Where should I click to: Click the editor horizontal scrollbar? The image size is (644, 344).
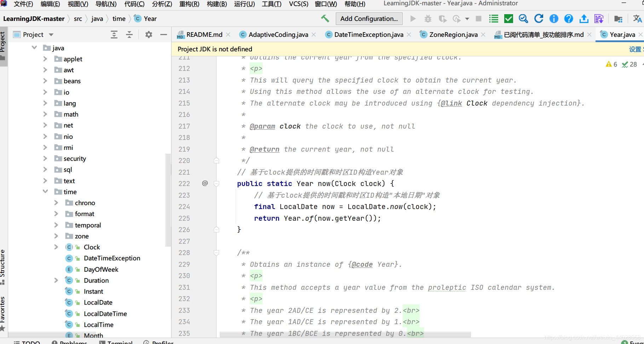(x=345, y=334)
